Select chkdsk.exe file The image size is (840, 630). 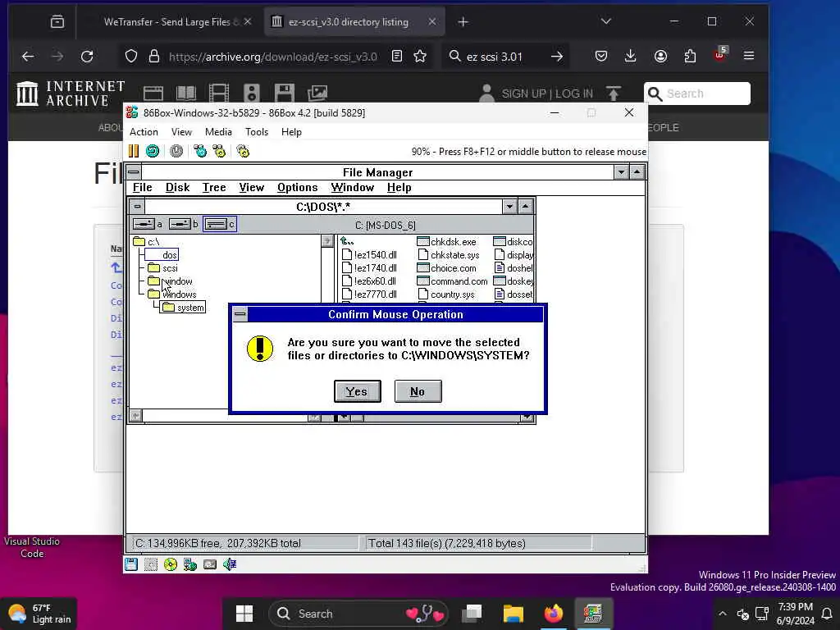click(x=447, y=242)
